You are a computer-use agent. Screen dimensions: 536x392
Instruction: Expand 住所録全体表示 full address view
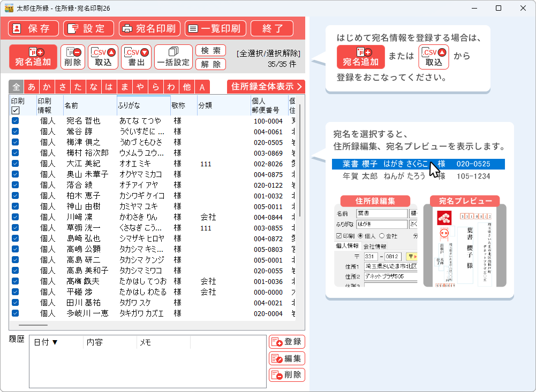tap(266, 87)
